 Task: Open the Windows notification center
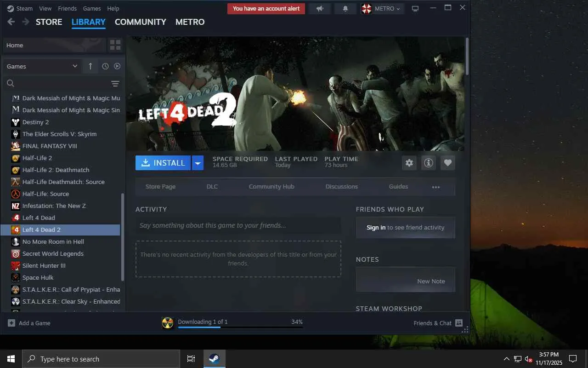tap(573, 359)
